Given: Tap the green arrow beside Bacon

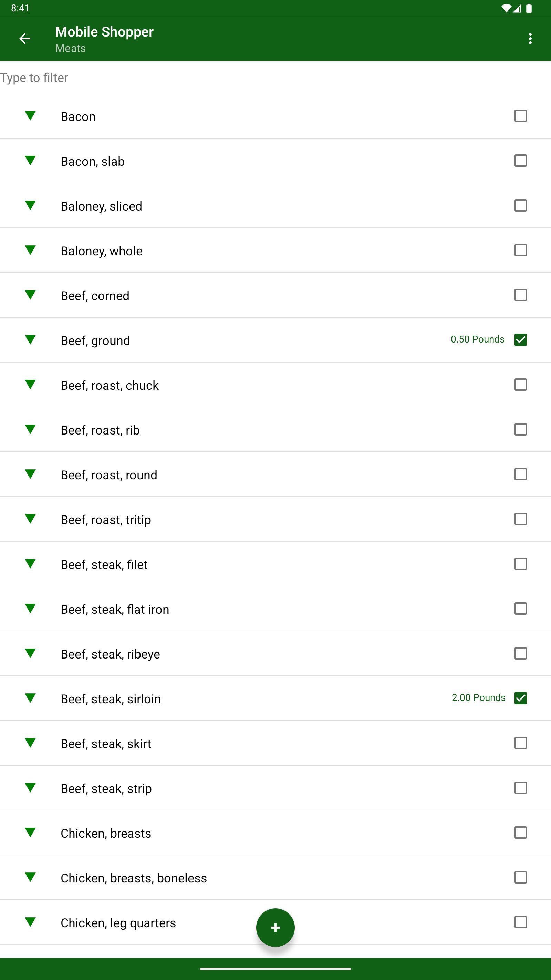Looking at the screenshot, I should pyautogui.click(x=30, y=116).
